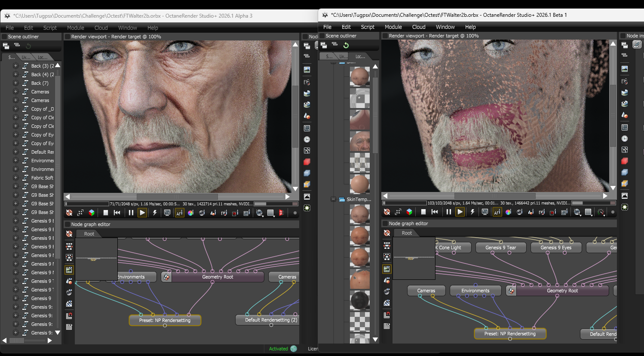Select the Preset: NP Rendersetting node in the left graph
This screenshot has height=356, width=644.
coord(165,320)
